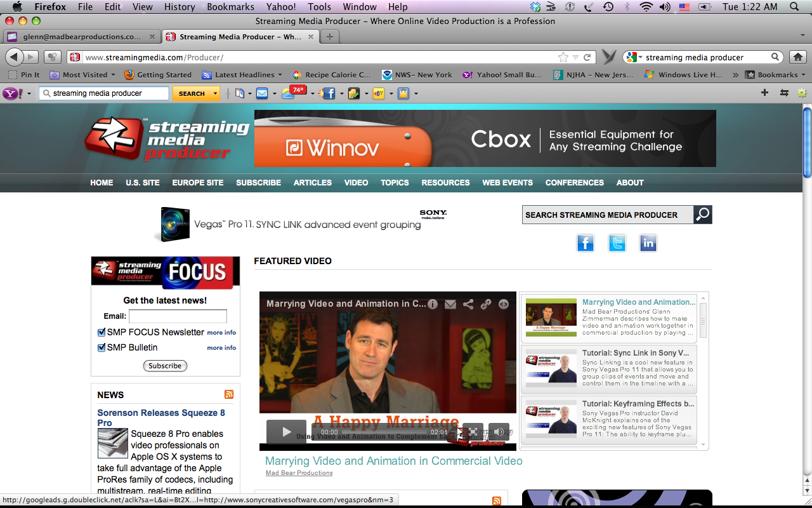Reload the page with the refresh icon
The width and height of the screenshot is (812, 508).
[587, 57]
